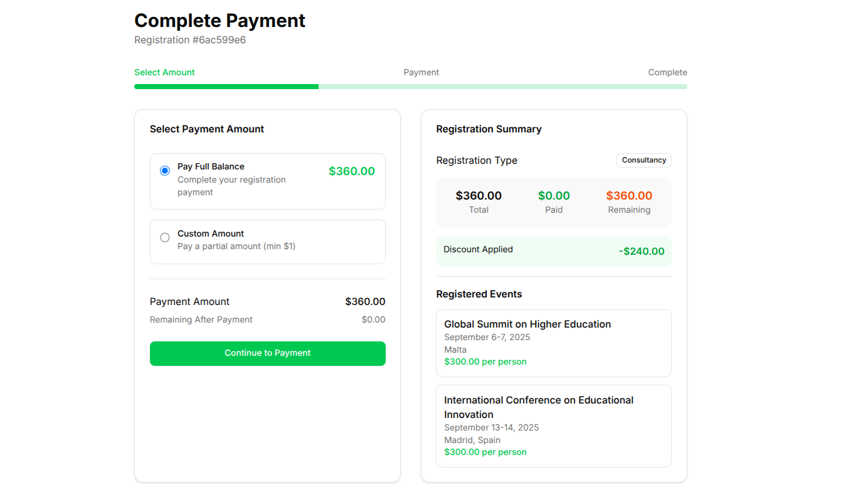Click the Complete step label
Screen dimensions: 868x492
[x=667, y=72]
